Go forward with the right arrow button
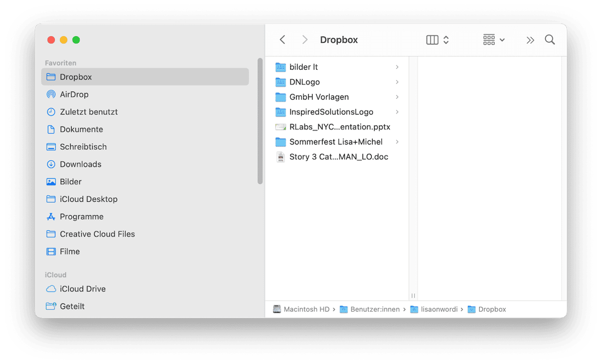 tap(305, 40)
